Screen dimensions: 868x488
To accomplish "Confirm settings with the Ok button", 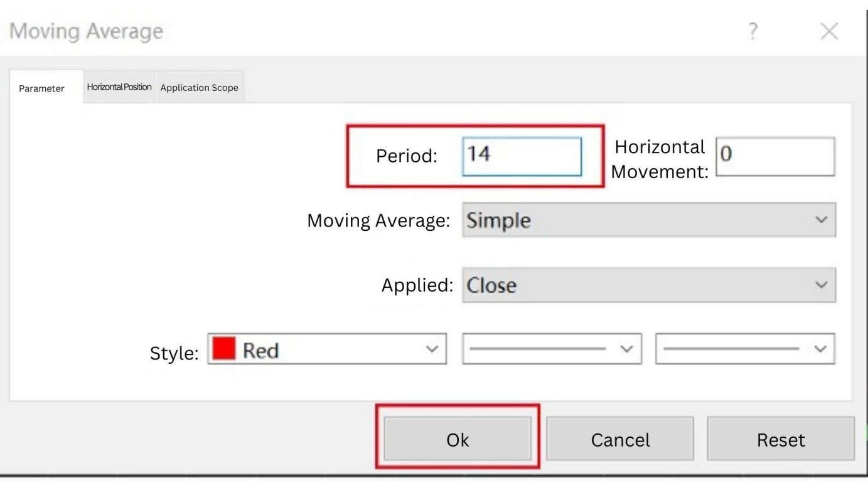I will (457, 439).
